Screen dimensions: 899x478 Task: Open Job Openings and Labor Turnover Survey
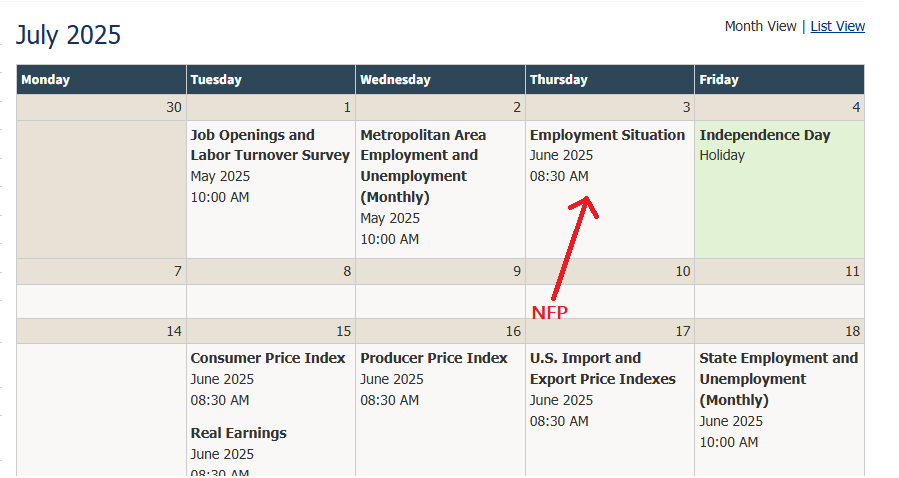(270, 145)
